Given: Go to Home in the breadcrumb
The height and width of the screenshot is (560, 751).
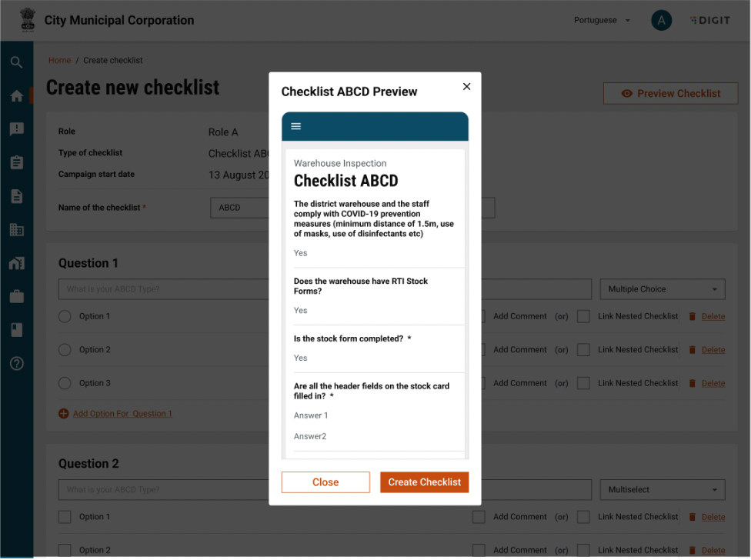Looking at the screenshot, I should 59,60.
